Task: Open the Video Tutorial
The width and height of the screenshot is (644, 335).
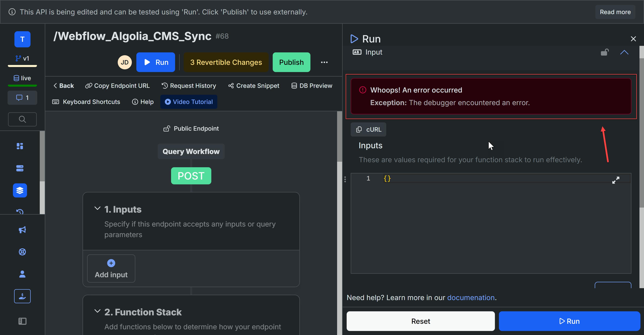Action: 189,102
